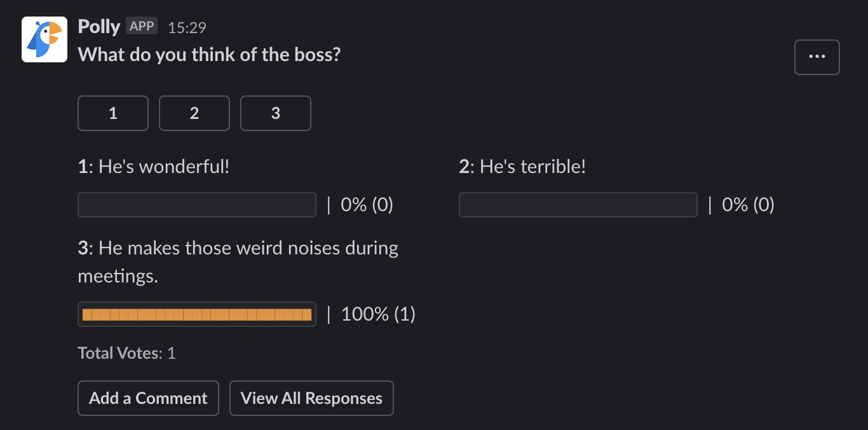Click the 100% (1) result count
This screenshot has width=868, height=430.
(x=378, y=314)
